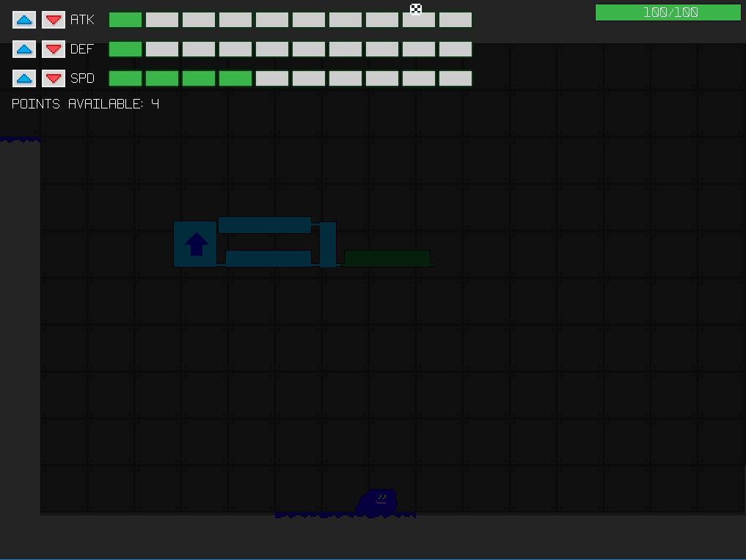Click the SPD stat label
The image size is (746, 560).
82,78
